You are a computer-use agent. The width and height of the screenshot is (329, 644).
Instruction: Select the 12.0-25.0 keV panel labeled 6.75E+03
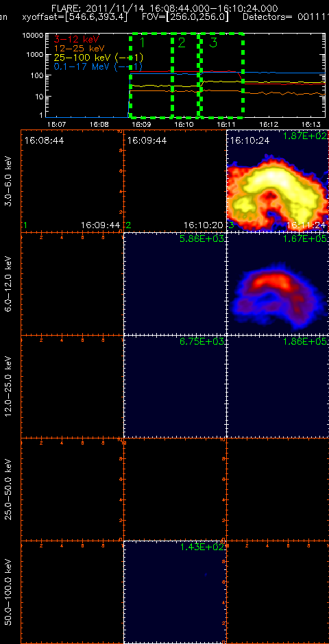[175, 386]
